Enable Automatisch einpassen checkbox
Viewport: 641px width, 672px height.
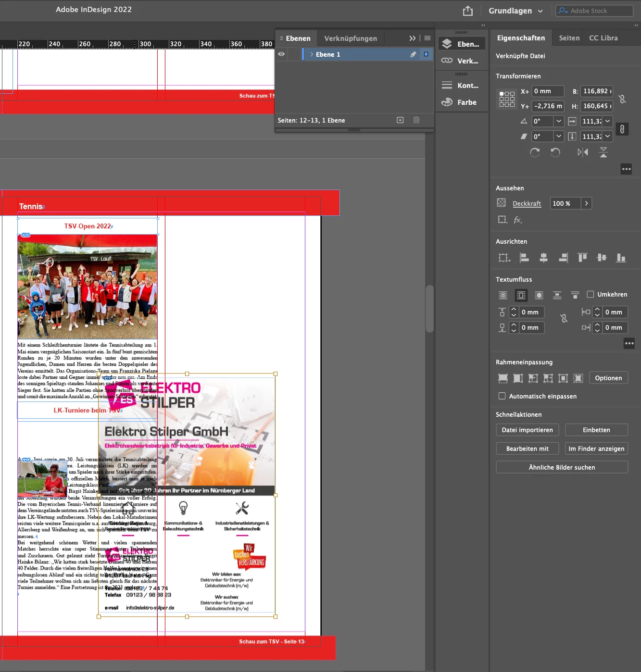(x=502, y=396)
